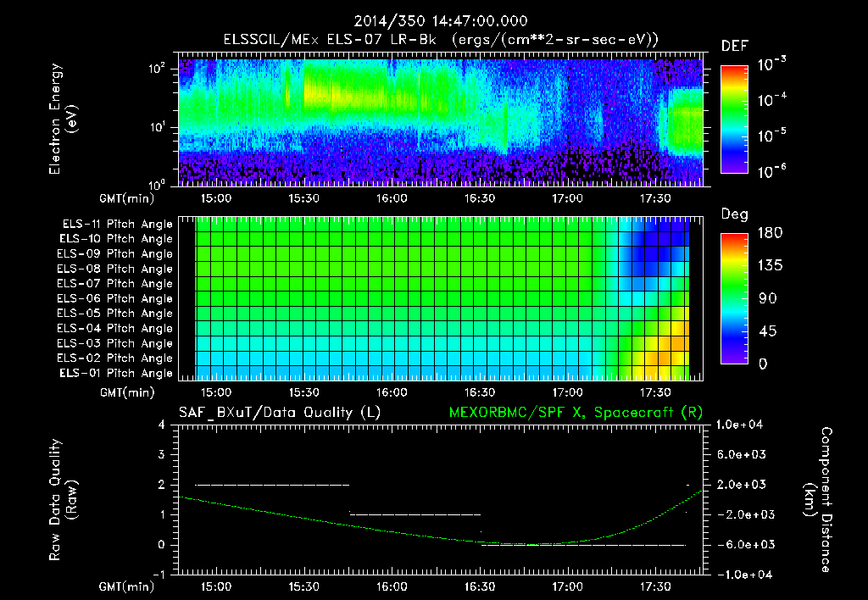The height and width of the screenshot is (600, 868).
Task: Click the ELS-01 Pitch Angle row label
Action: [115, 373]
